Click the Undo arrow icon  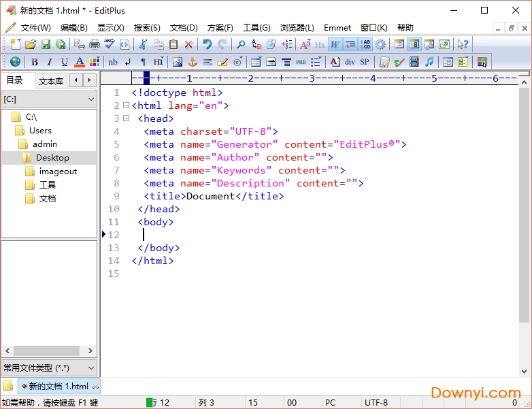point(207,44)
